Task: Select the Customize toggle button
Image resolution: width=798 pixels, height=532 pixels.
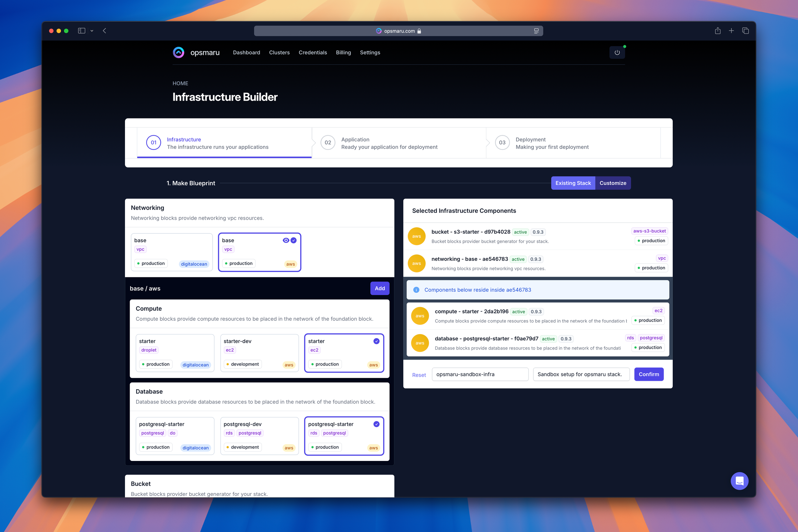Action: click(613, 183)
